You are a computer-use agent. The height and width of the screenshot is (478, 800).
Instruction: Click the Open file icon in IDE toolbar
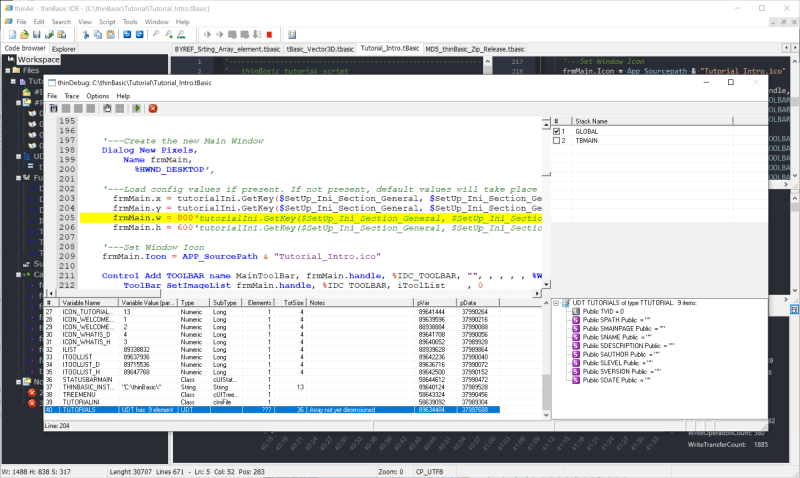click(x=24, y=35)
